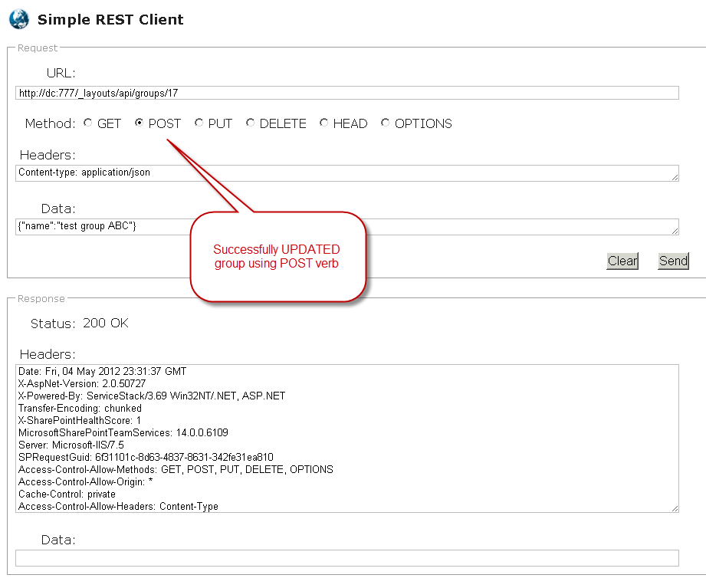Click the resize grip on the Data input
Image resolution: width=706 pixels, height=588 pixels.
tap(675, 231)
